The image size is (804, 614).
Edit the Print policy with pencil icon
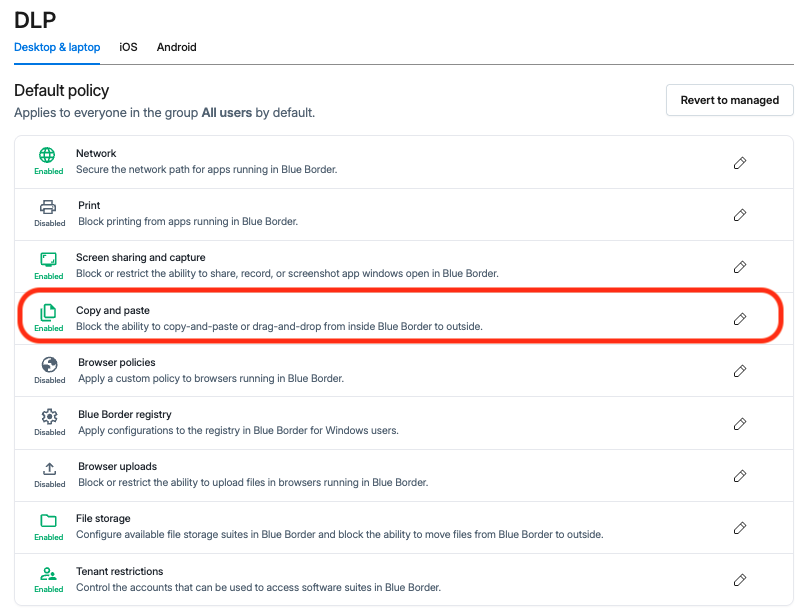739,215
